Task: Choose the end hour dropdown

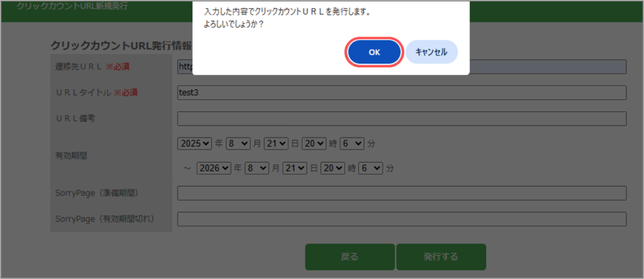Action: [x=333, y=168]
